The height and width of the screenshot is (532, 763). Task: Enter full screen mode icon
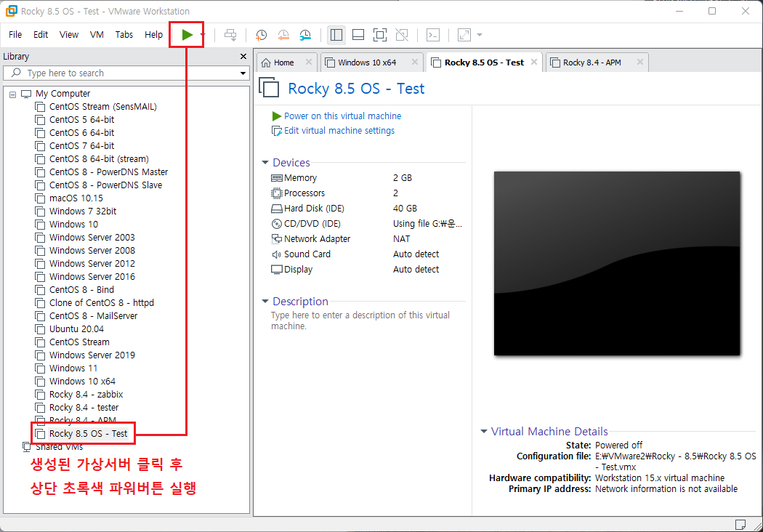pos(380,35)
